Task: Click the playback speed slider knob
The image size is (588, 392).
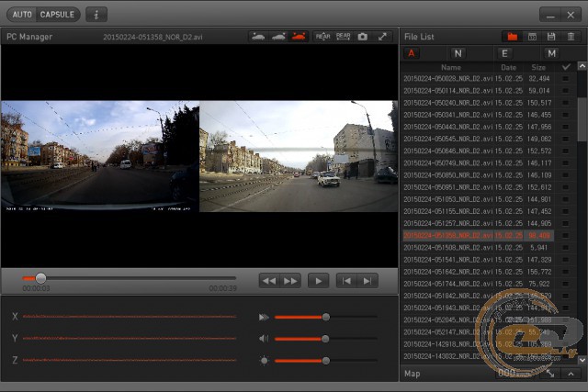Action: coord(326,317)
